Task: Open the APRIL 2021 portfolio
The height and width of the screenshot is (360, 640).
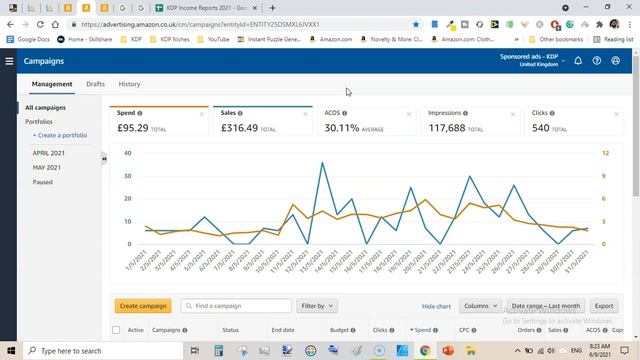Action: click(49, 153)
